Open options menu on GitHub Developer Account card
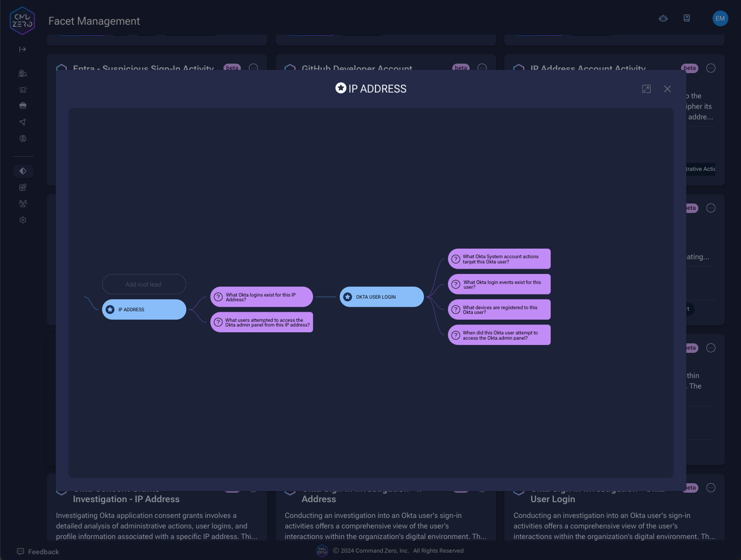The width and height of the screenshot is (741, 560). [482, 68]
